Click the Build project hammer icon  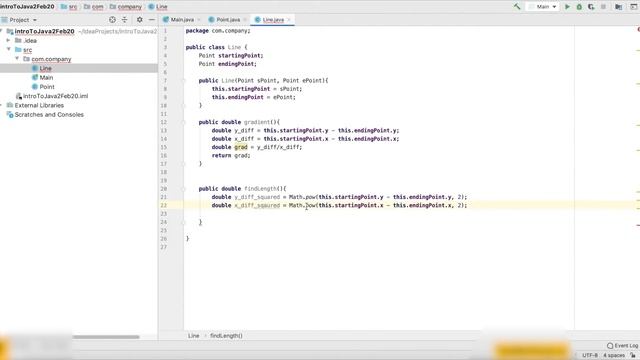517,7
